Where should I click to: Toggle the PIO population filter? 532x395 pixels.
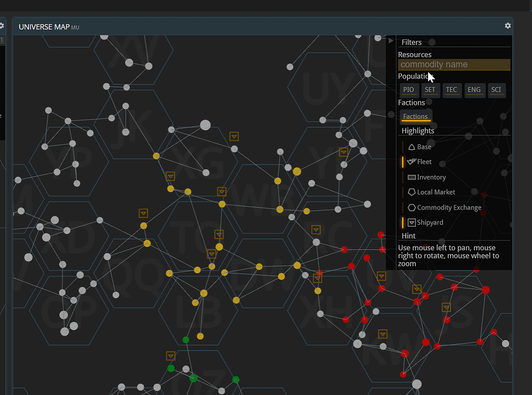pyautogui.click(x=408, y=90)
